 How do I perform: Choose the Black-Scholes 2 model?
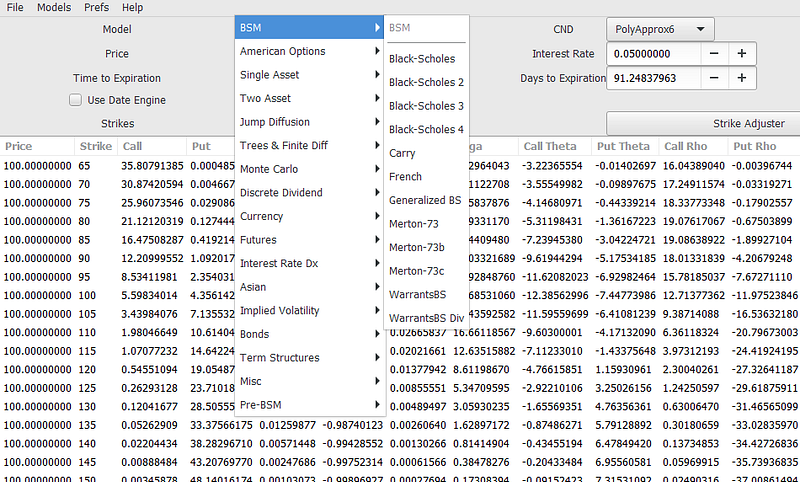coord(426,82)
